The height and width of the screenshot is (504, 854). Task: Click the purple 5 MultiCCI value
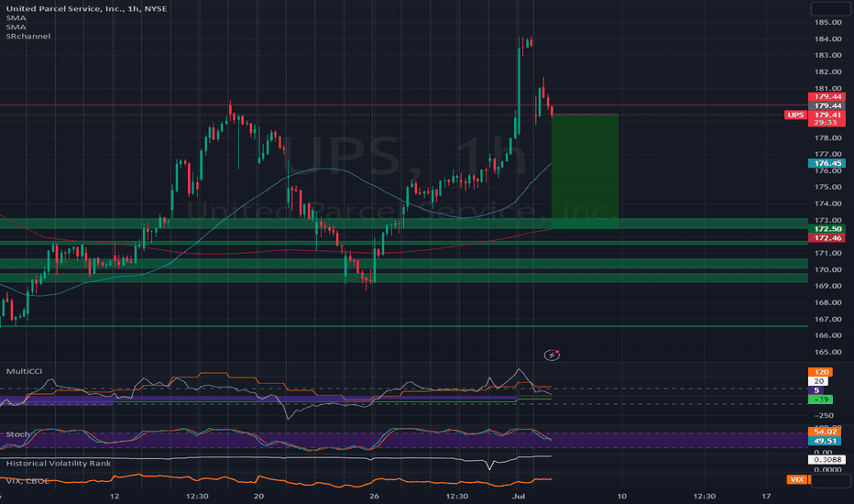(x=816, y=390)
